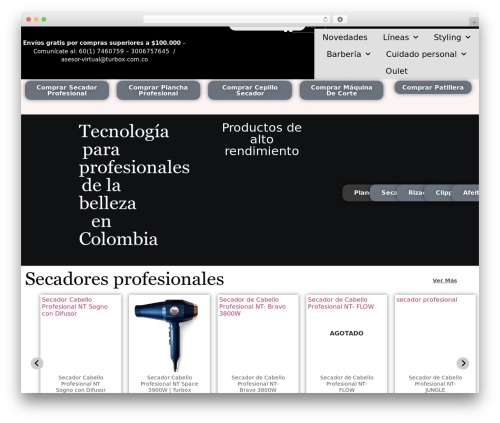Open the AGOTADO NT-FLOW product card
Screen dimensions: 500x423
tap(346, 343)
